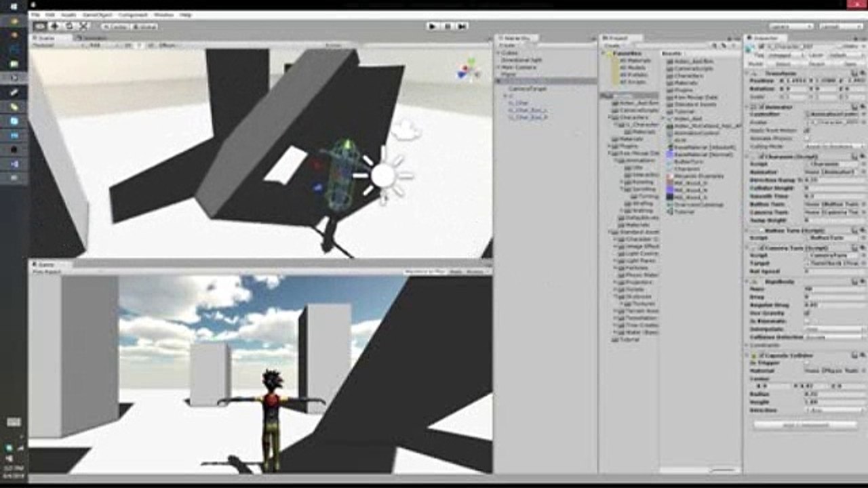Switch to the Animator tab
Screen dimensions: 868x488
pos(93,38)
